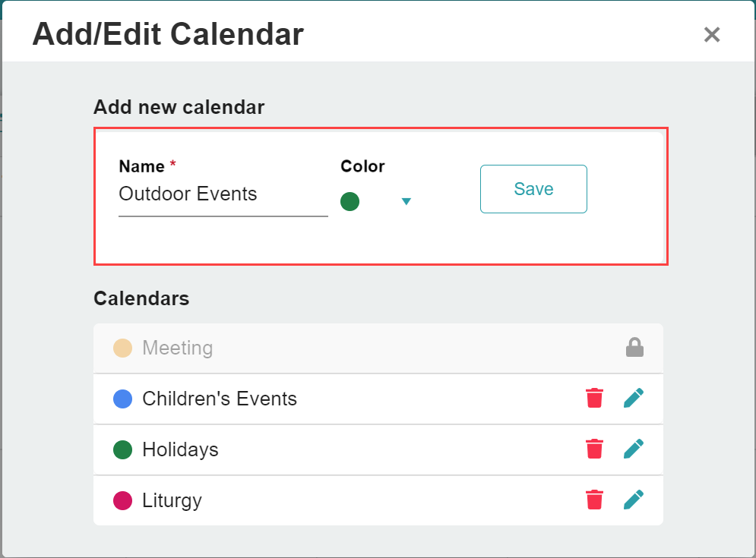Screen dimensions: 756x558
Task: Delete the Holidays calendar
Action: click(x=594, y=449)
